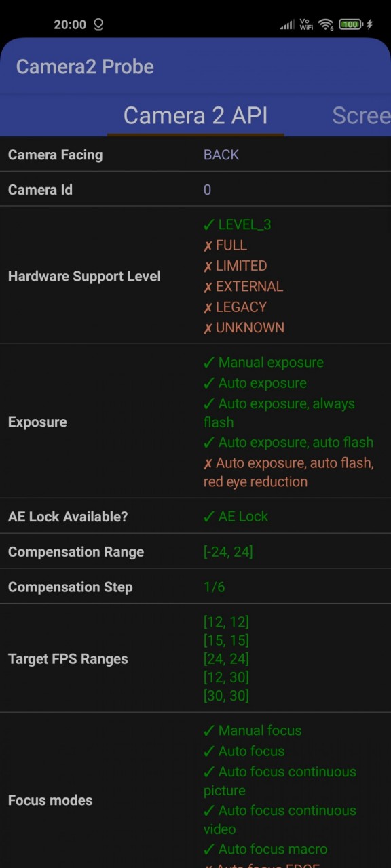Tap the cross beside UNKNOWN level

point(208,328)
